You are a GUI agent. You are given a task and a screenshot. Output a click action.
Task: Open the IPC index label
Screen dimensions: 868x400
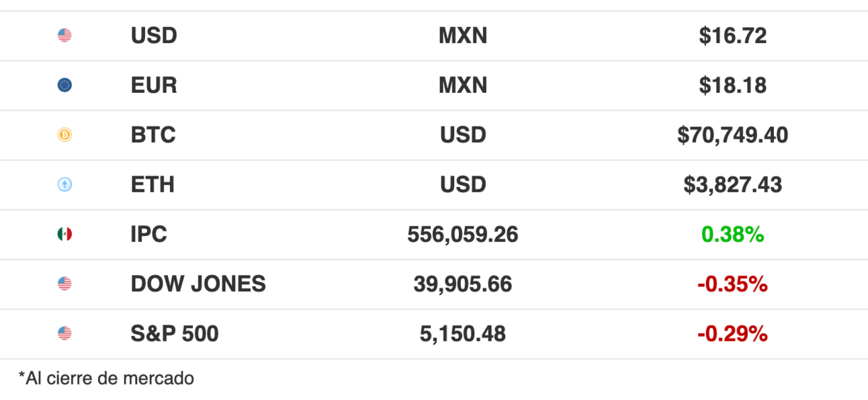pyautogui.click(x=149, y=235)
